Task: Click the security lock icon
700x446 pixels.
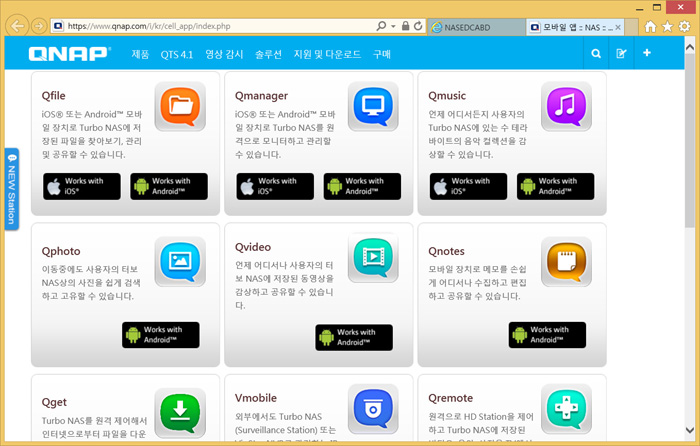Action: tap(405, 26)
